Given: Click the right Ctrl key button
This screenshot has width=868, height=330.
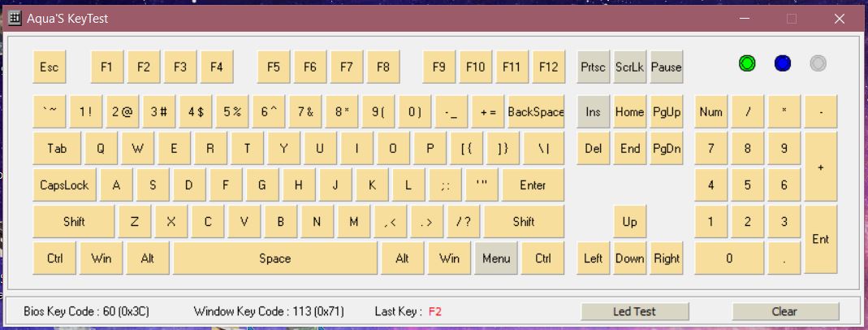Looking at the screenshot, I should point(543,258).
